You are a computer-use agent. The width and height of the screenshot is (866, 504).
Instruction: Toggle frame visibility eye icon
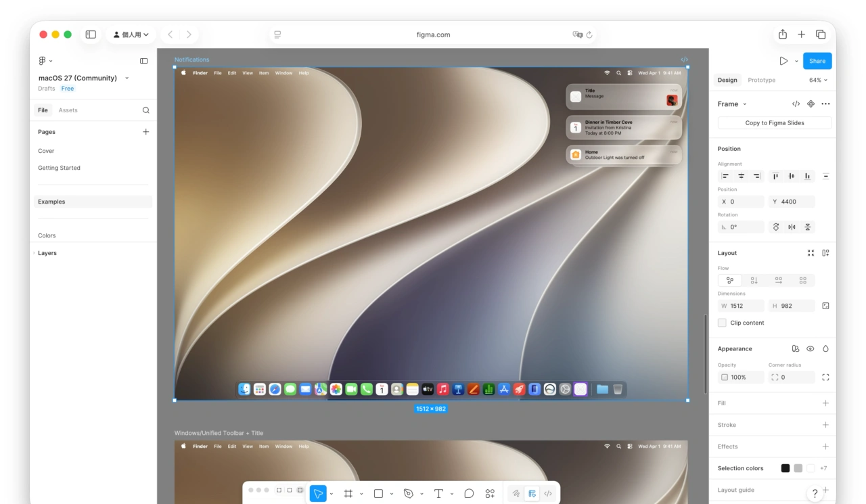click(811, 349)
